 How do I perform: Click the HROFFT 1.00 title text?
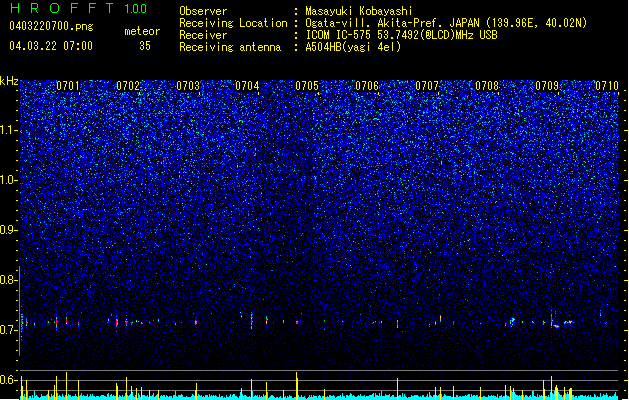pos(79,8)
